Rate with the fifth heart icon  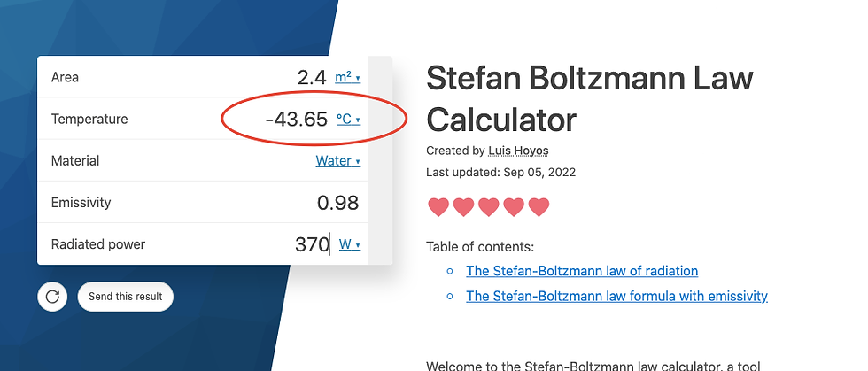click(539, 207)
